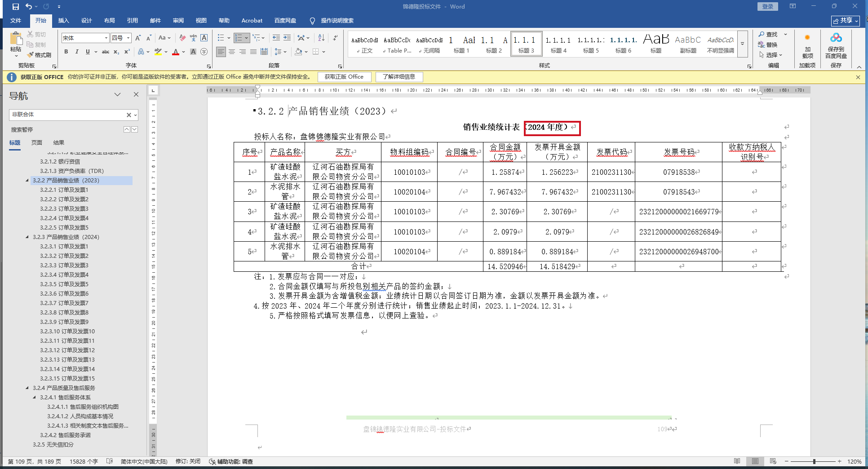868x469 pixels.
Task: Toggle character shading
Action: (193, 52)
